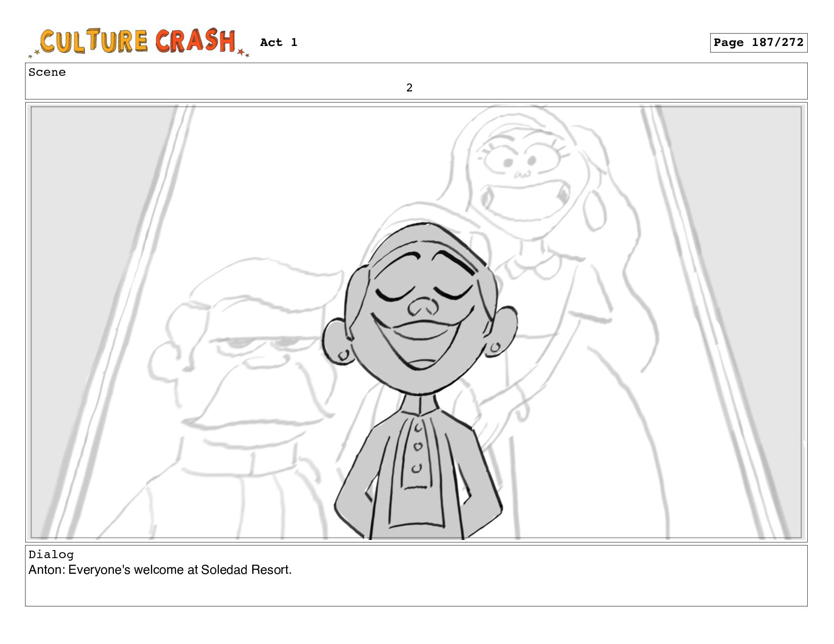834x644 pixels.
Task: Click the dialog line "Anton: Everyone's welcome at Soledad Resort."
Action: click(x=160, y=570)
